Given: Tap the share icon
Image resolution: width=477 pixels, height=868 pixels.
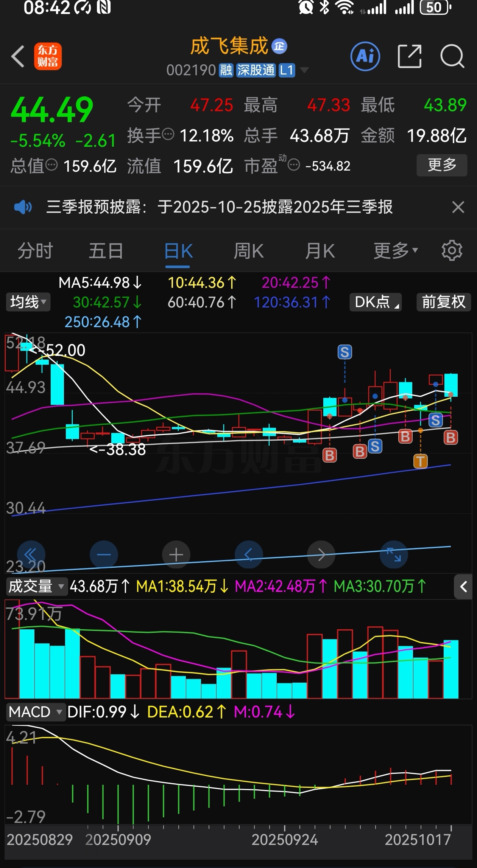Looking at the screenshot, I should tap(410, 56).
